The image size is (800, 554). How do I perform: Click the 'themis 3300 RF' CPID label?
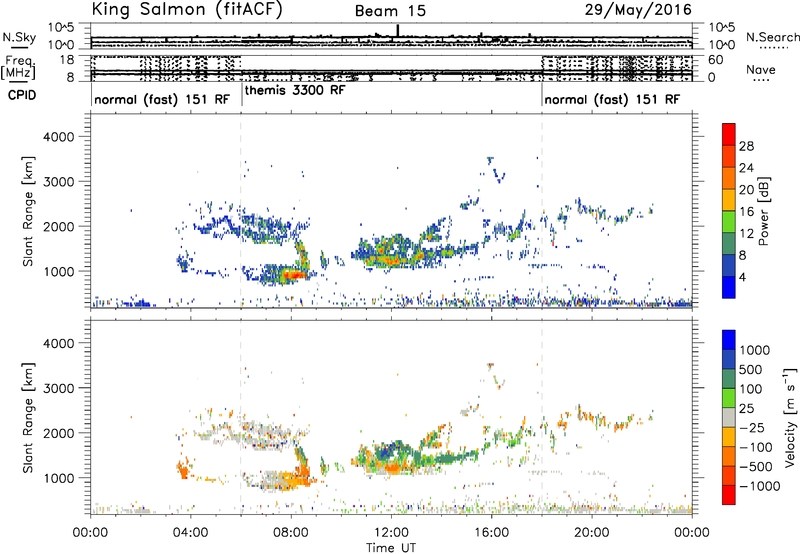[x=295, y=90]
